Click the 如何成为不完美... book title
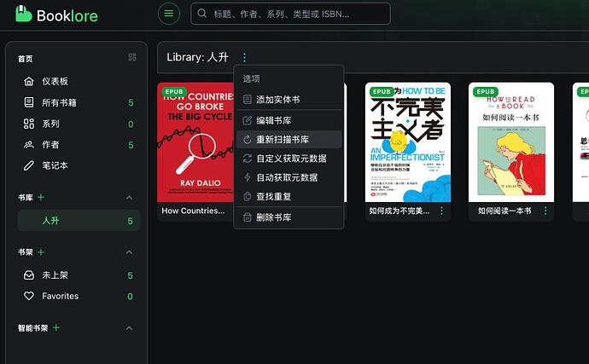Screen dimensions: 589x364 pos(399,211)
